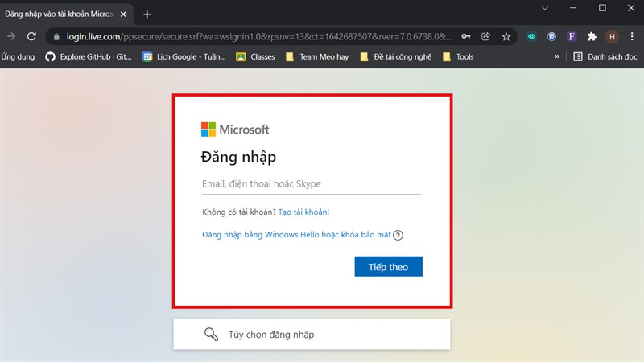
Task: Focus the Email, điện thoại hoặc Skype field
Action: (x=312, y=184)
